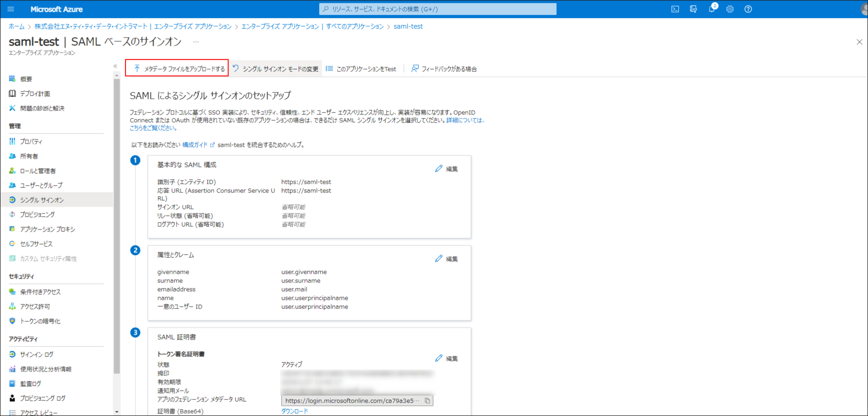Start このアプリケーションをTest from the toolbar
The height and width of the screenshot is (416, 868).
[361, 68]
